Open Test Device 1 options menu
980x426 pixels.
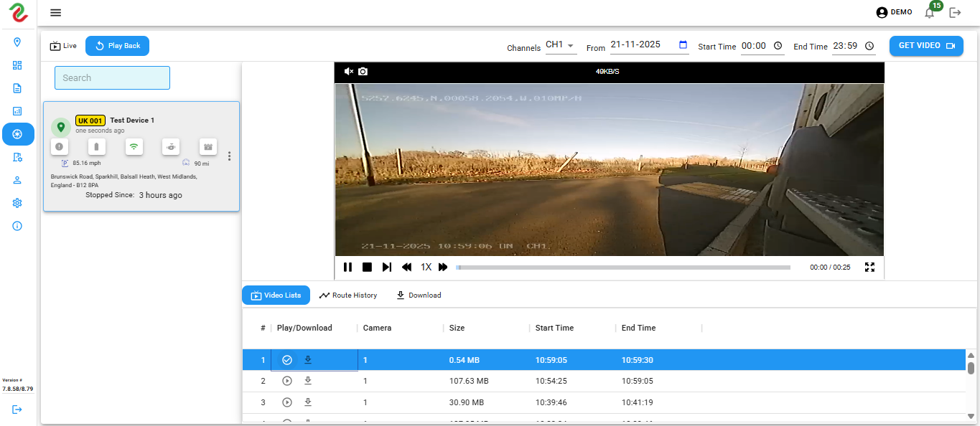pos(229,156)
